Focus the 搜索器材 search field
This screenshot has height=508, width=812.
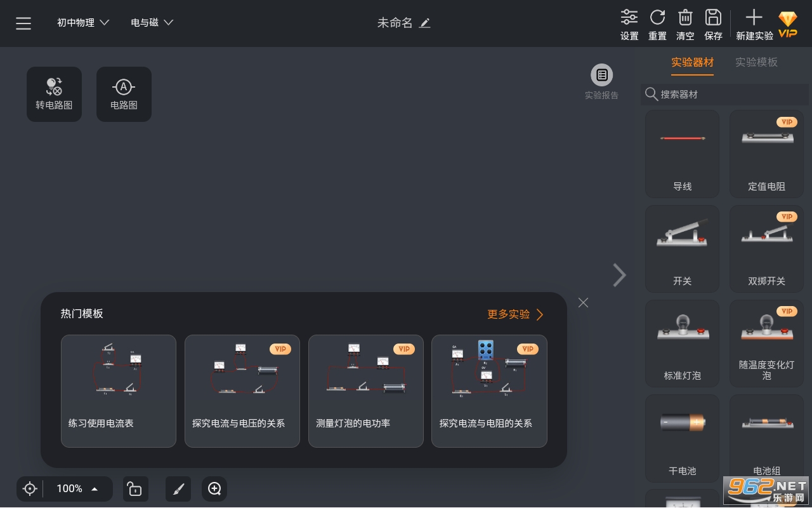click(724, 95)
